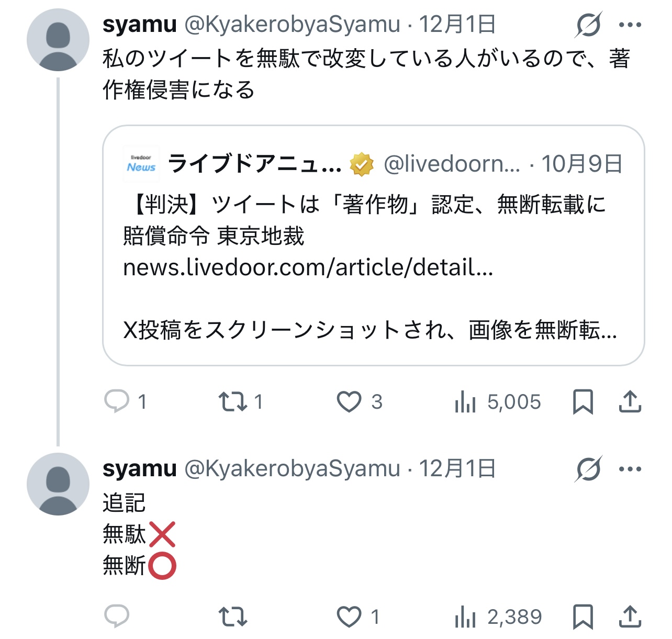
Task: Open more options menu on second tweet
Action: [x=630, y=469]
